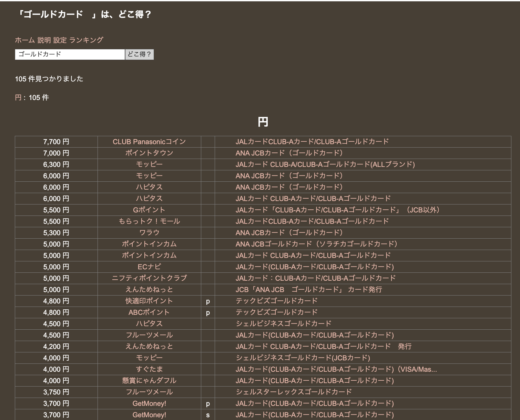The width and height of the screenshot is (520, 420).
Task: Click the ホーム navigation link
Action: (24, 40)
